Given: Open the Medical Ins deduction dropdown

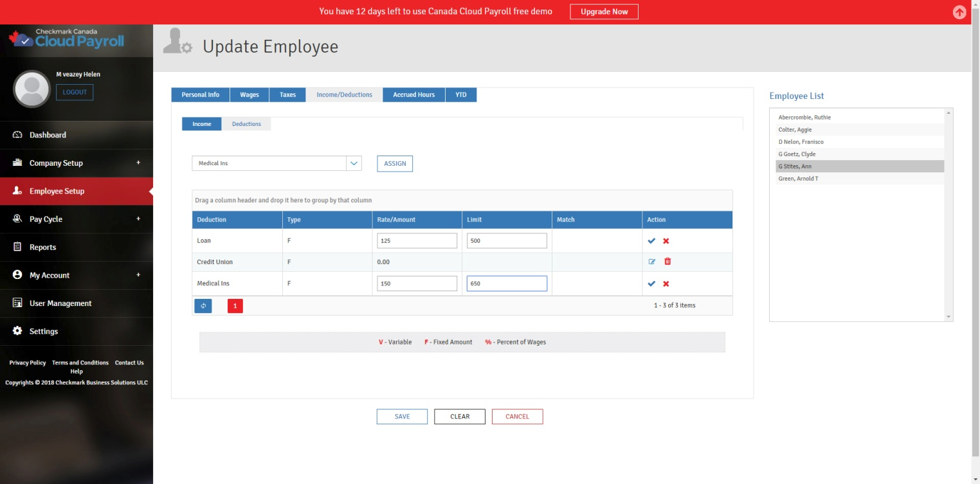Looking at the screenshot, I should click(x=354, y=163).
